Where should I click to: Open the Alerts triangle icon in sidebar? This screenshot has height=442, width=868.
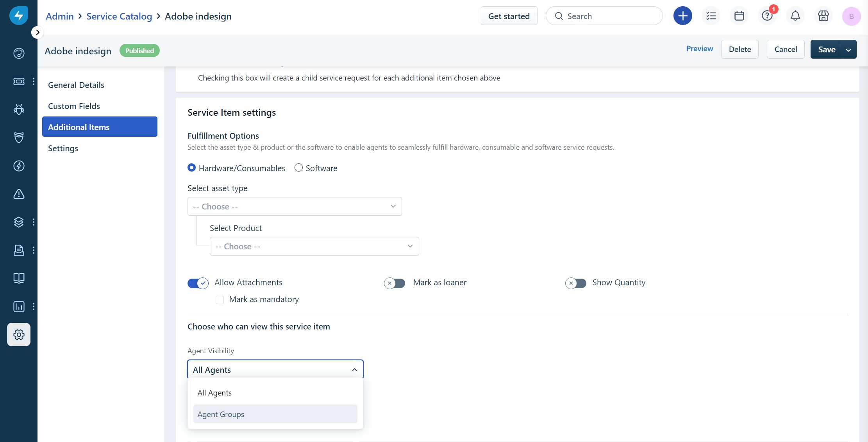coord(19,194)
